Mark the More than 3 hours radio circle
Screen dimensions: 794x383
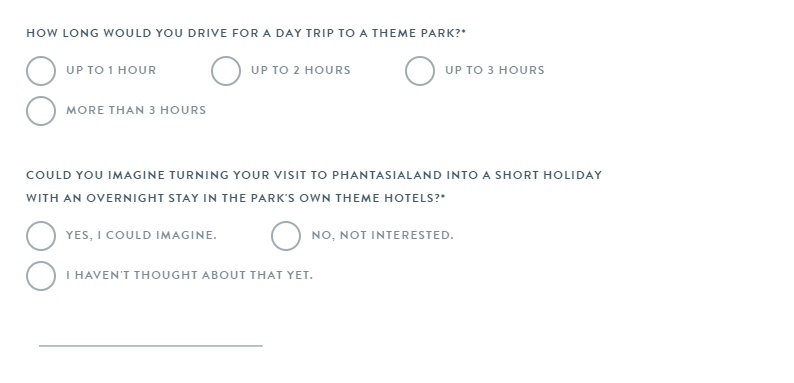coord(41,111)
